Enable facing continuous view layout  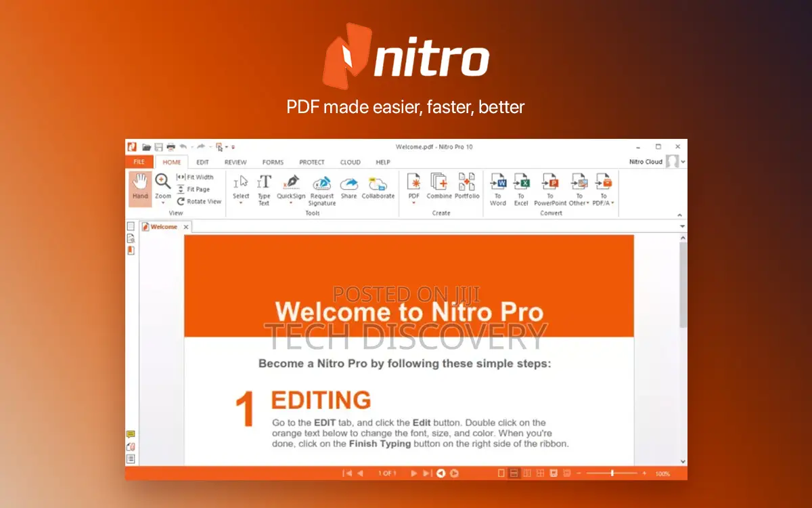tap(540, 473)
